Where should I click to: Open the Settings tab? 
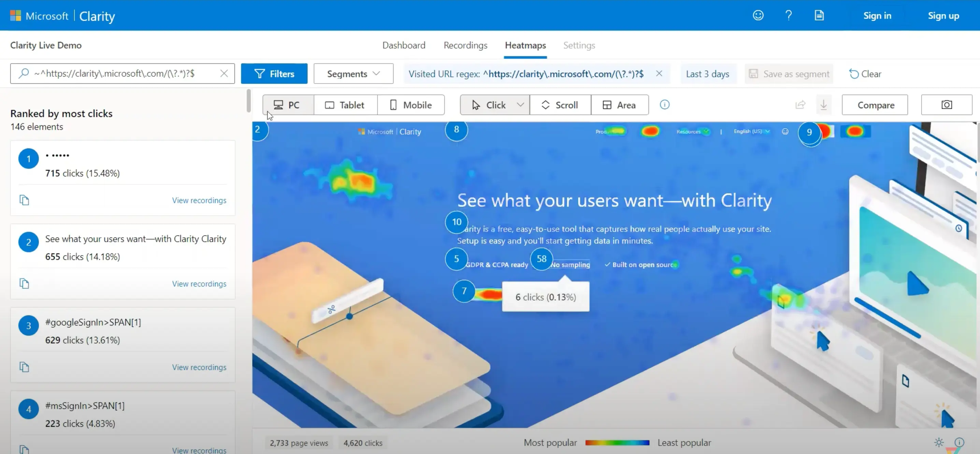point(579,45)
